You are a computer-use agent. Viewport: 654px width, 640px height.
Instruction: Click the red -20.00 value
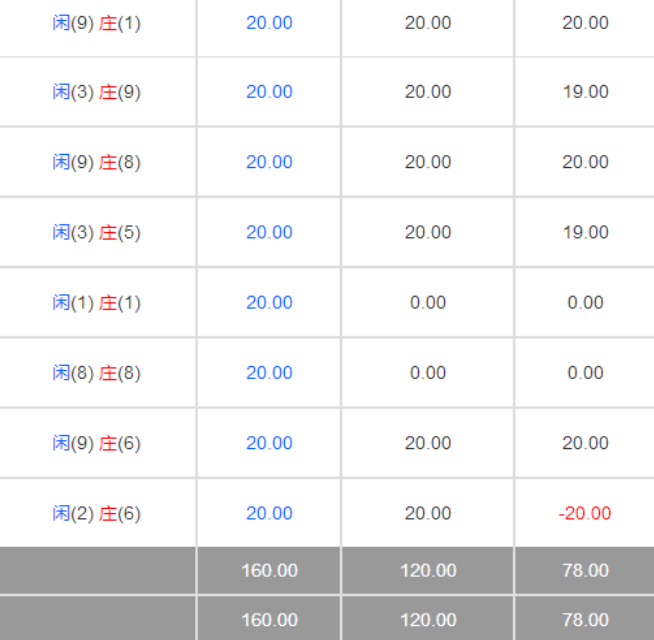point(585,513)
